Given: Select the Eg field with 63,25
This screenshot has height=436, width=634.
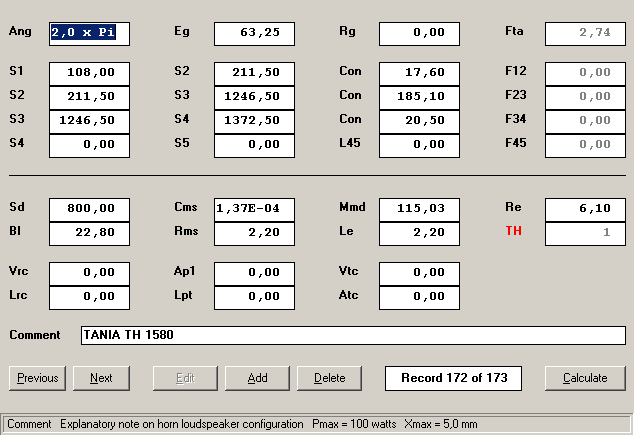Looking at the screenshot, I should click(254, 34).
